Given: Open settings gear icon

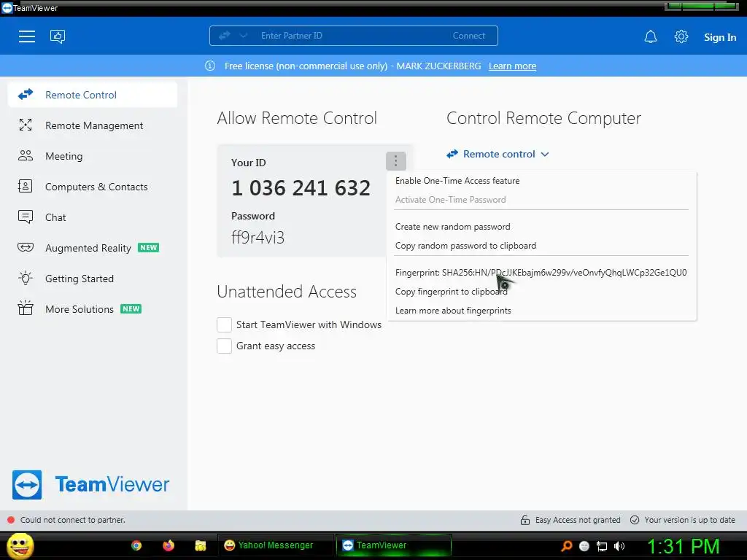Looking at the screenshot, I should pyautogui.click(x=681, y=36).
